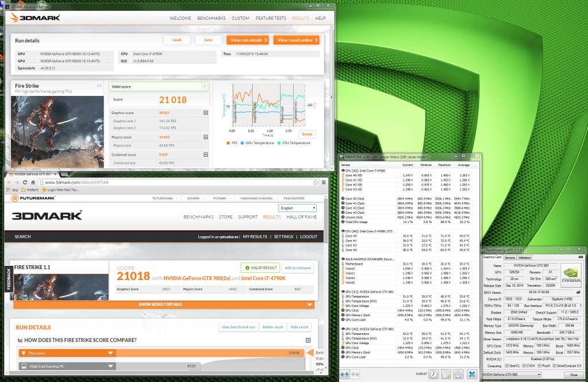Screen dimensions: 588x382
Task: Open the Preferiti bookmarks folder
Action: tap(30, 190)
